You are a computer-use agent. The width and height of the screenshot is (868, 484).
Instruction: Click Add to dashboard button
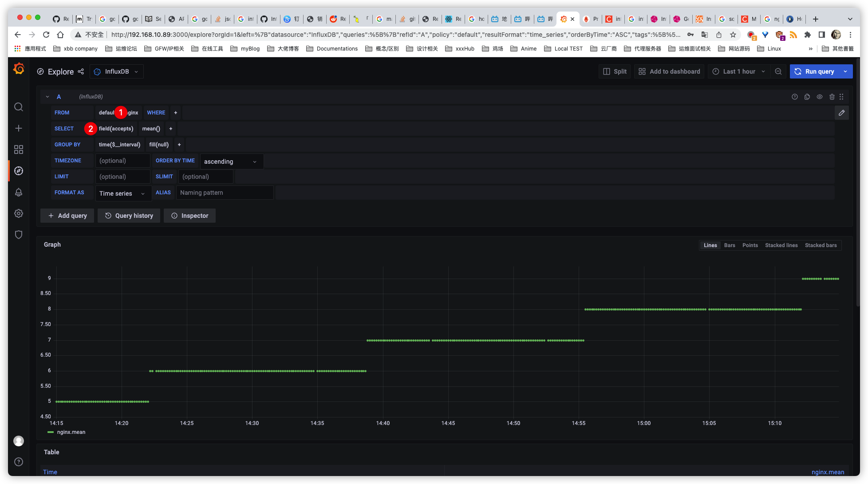click(669, 71)
